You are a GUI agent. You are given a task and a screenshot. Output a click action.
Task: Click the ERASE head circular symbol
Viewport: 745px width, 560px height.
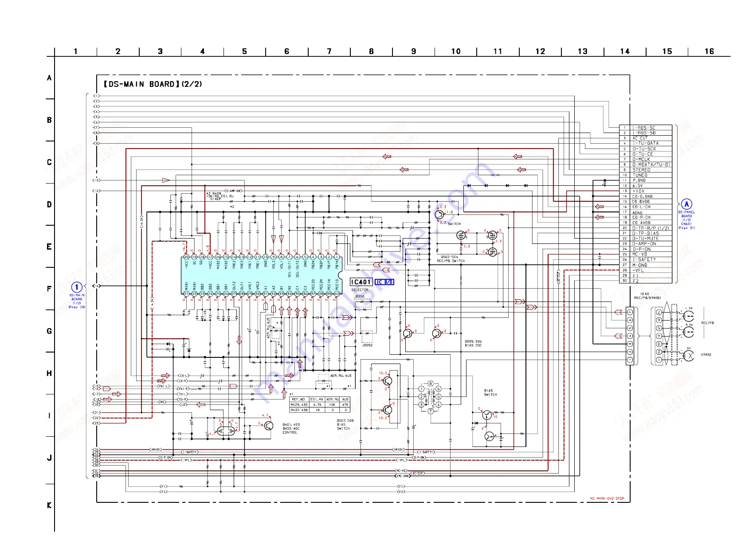click(688, 356)
